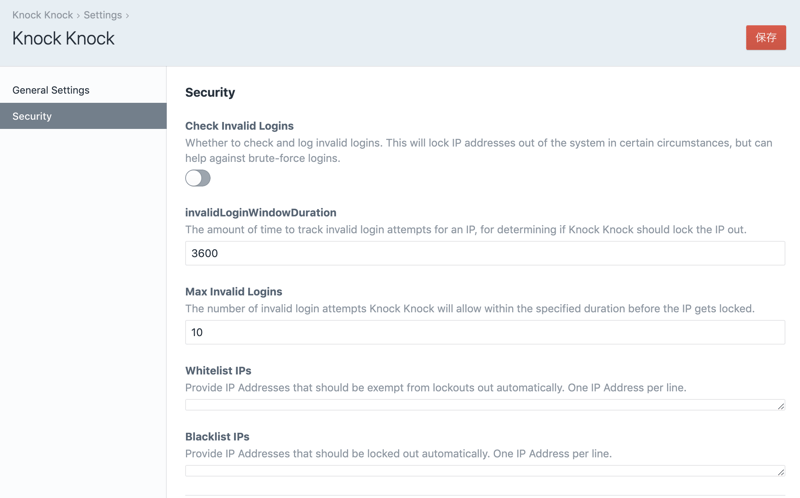
Task: Click the Check Invalid Logins label
Action: coord(239,126)
